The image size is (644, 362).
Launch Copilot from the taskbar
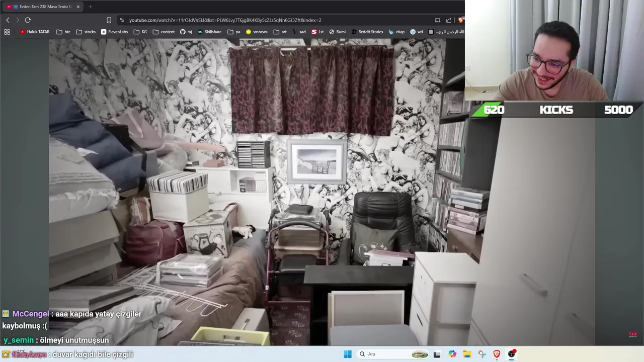pyautogui.click(x=452, y=354)
